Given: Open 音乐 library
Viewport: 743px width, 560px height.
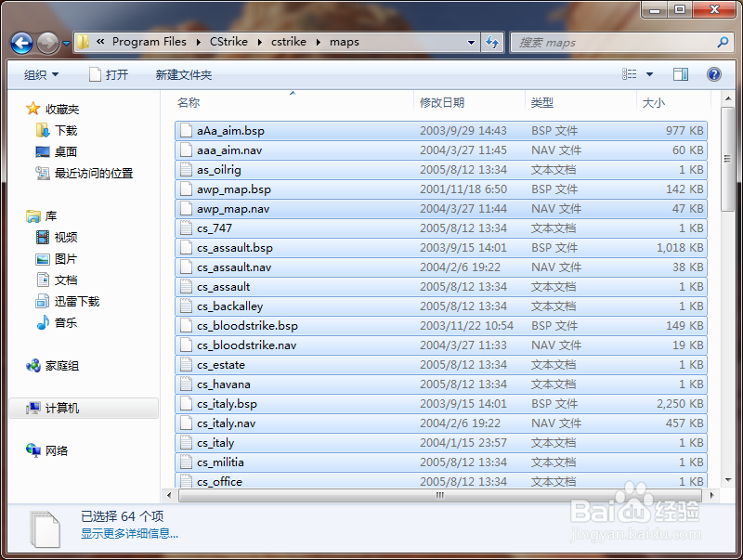Looking at the screenshot, I should point(66,322).
